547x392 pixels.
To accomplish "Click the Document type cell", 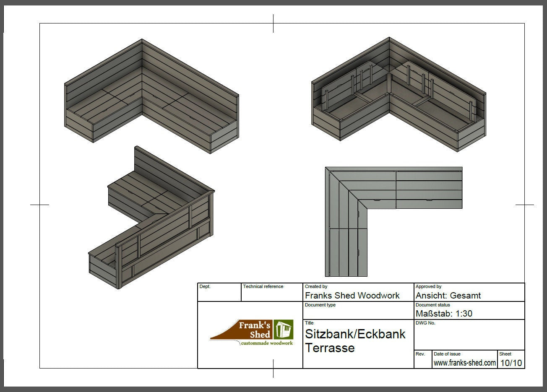I will tap(358, 311).
